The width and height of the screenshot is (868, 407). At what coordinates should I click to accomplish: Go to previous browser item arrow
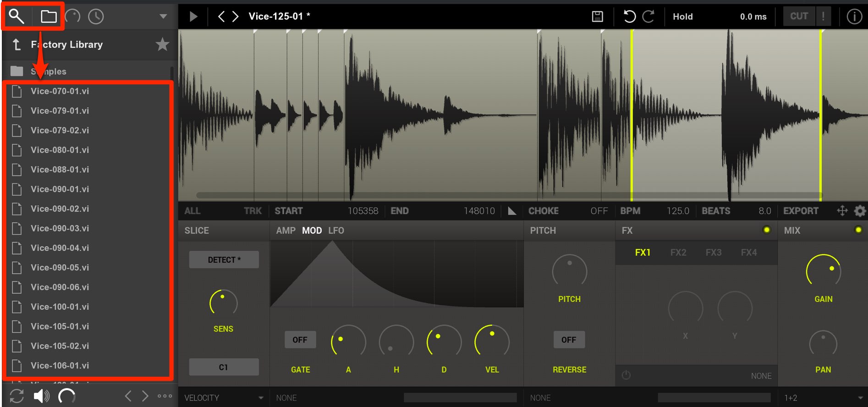(128, 396)
